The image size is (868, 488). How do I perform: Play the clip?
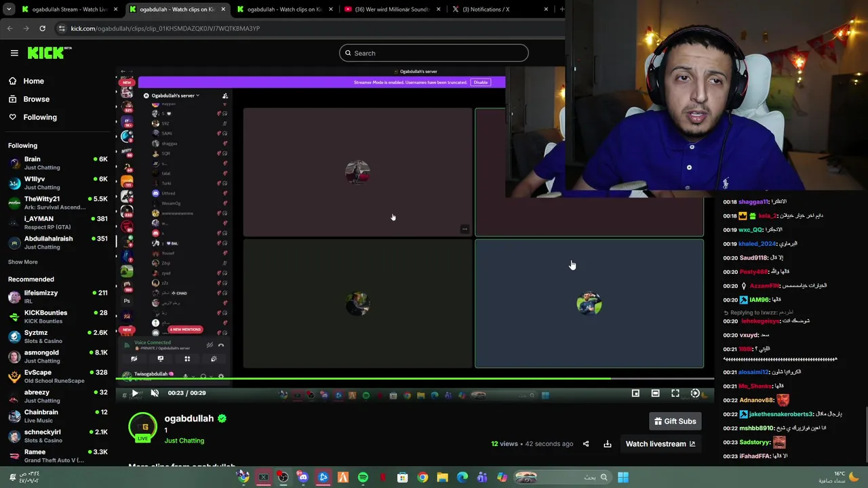pyautogui.click(x=135, y=393)
